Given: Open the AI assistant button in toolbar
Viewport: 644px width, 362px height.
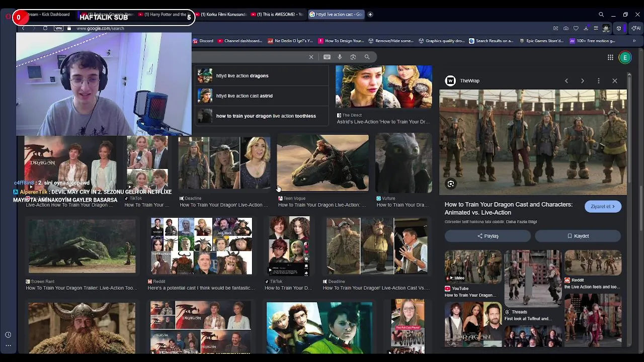Looking at the screenshot, I should tap(635, 29).
